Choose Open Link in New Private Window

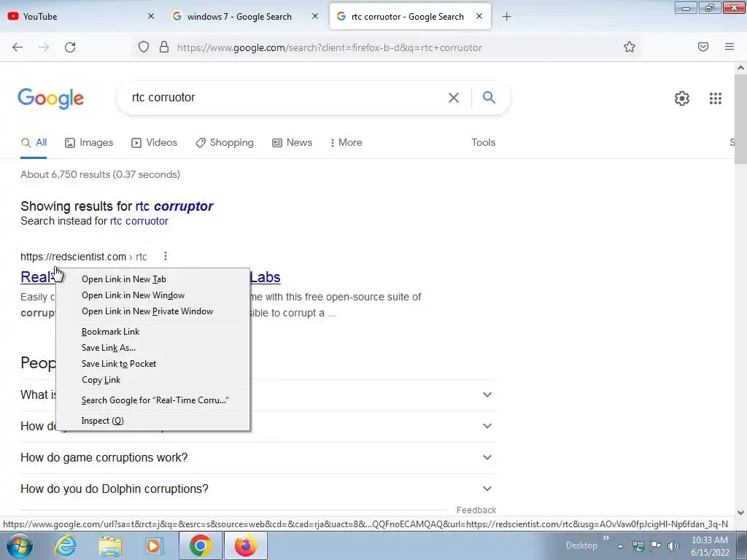pyautogui.click(x=153, y=311)
